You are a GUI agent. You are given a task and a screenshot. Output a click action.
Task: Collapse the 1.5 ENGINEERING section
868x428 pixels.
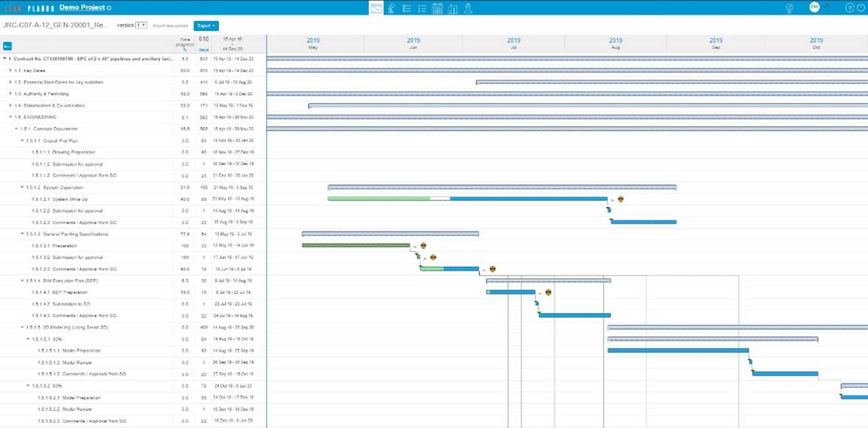10,116
